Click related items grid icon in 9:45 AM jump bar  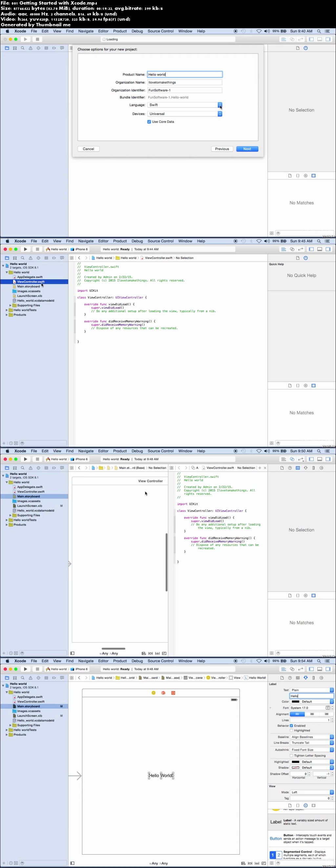[72, 258]
